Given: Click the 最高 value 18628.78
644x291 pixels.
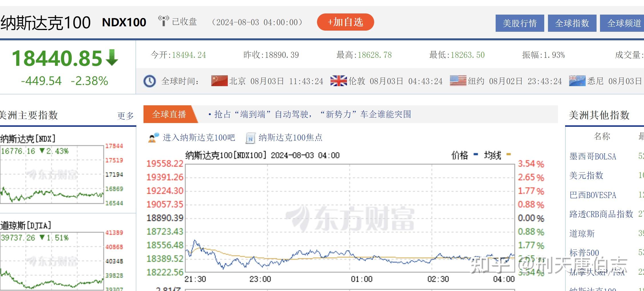Looking at the screenshot, I should [375, 55].
